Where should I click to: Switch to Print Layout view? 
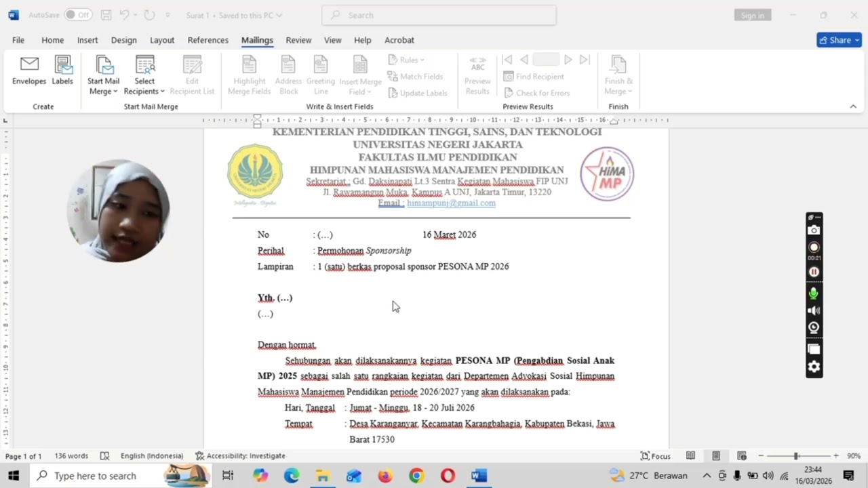tap(716, 456)
